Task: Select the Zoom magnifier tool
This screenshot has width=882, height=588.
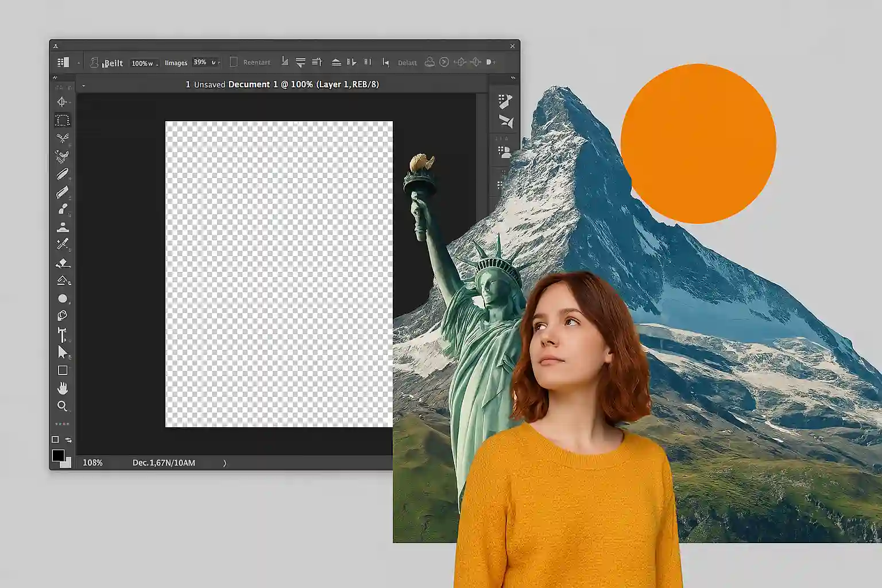Action: click(62, 407)
